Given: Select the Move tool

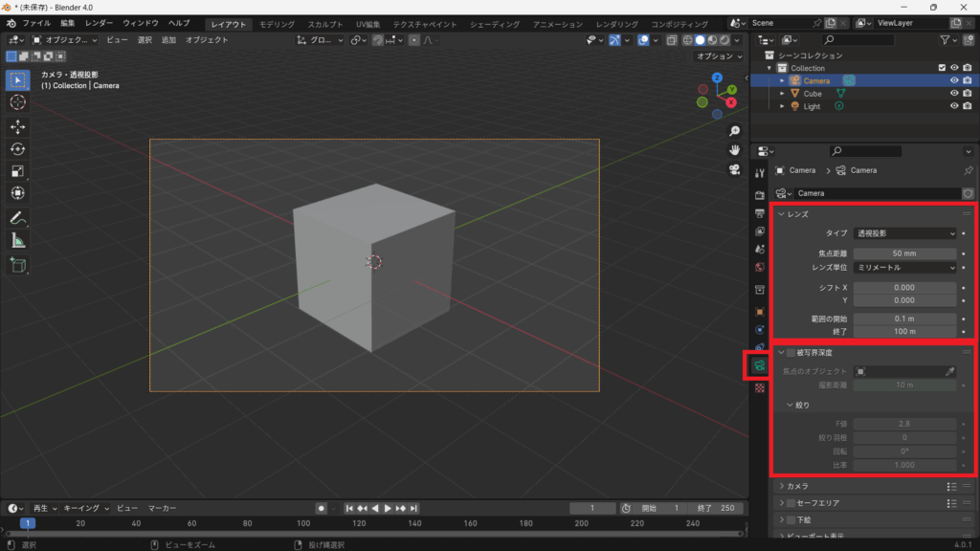Looking at the screenshot, I should click(17, 127).
